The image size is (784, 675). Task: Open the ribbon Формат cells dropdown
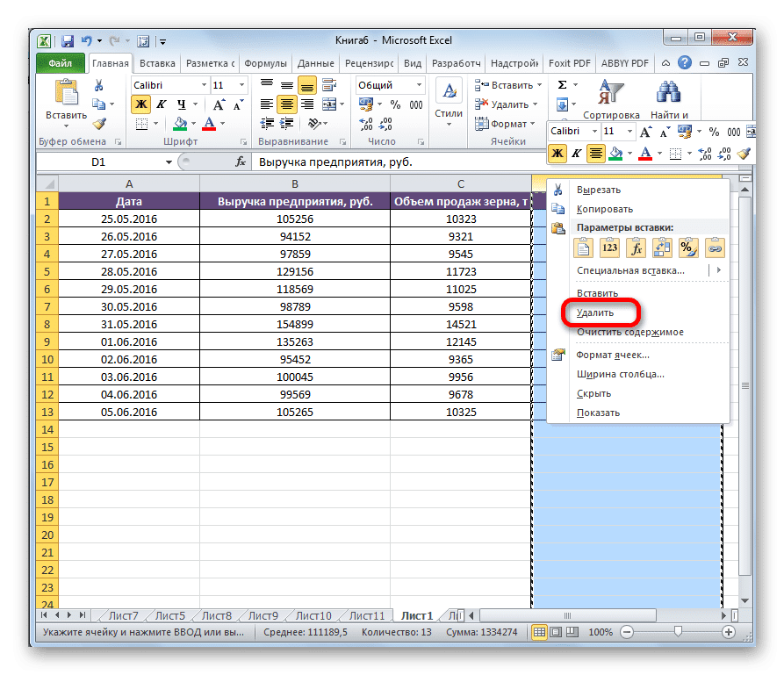click(x=533, y=124)
